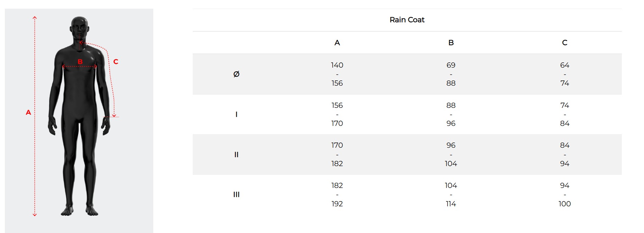Click the 94 - 100 sleeve cell
This screenshot has width=644, height=233.
(564, 195)
